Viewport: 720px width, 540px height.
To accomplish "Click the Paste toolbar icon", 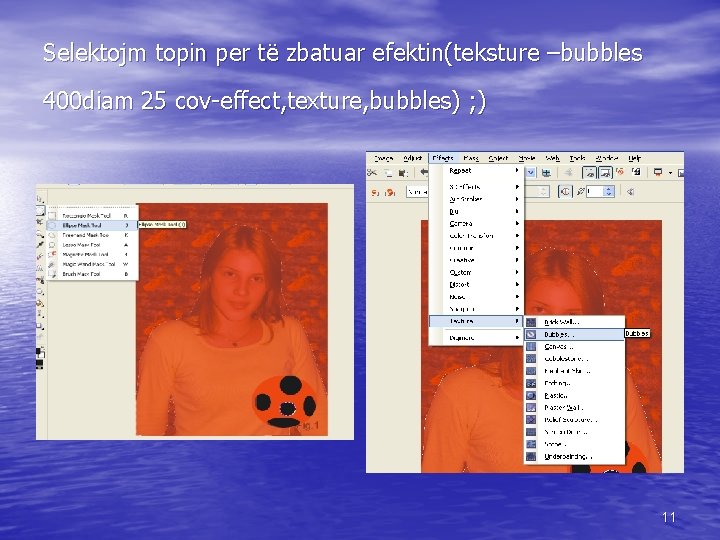I will (x=403, y=173).
